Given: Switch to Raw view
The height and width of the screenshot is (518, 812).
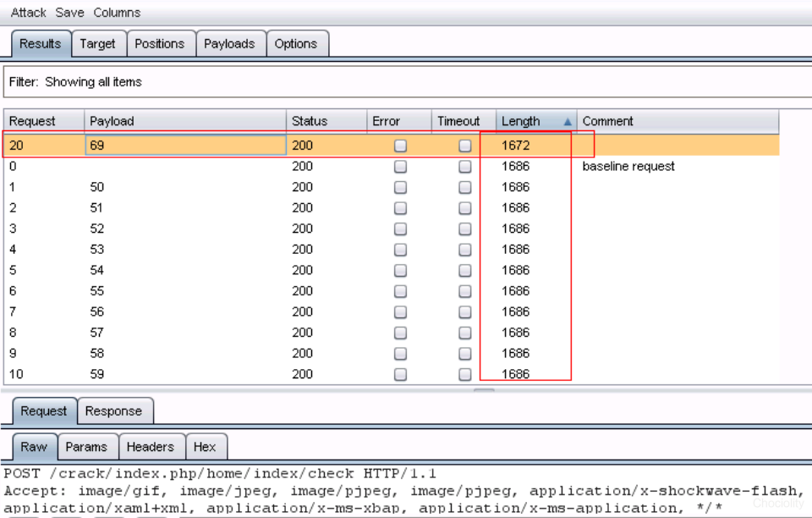Looking at the screenshot, I should [34, 447].
